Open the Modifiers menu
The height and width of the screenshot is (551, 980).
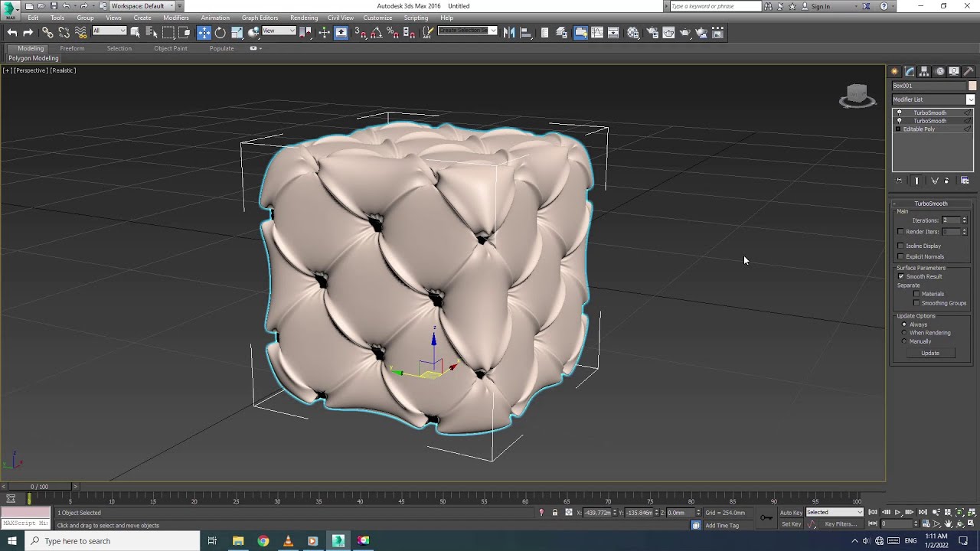coord(176,18)
